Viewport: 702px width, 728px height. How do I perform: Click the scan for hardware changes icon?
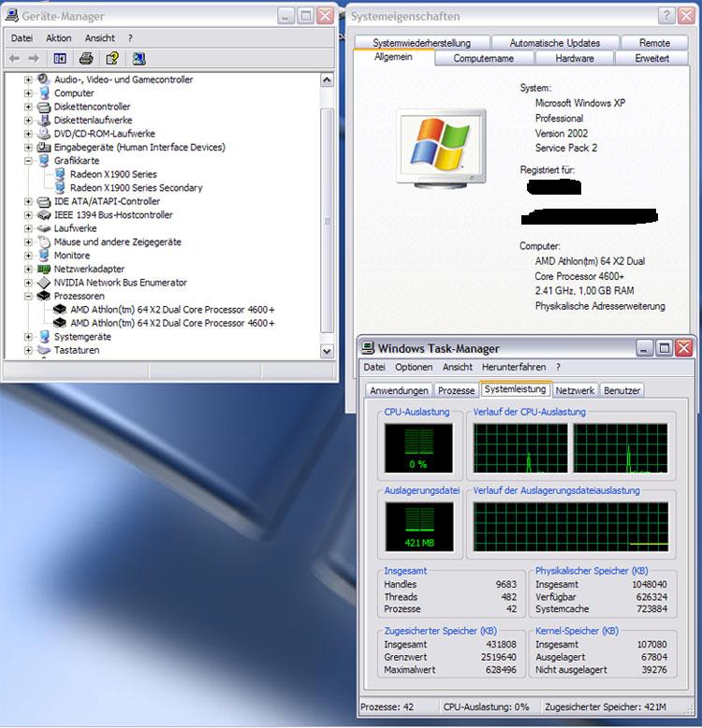[139, 59]
